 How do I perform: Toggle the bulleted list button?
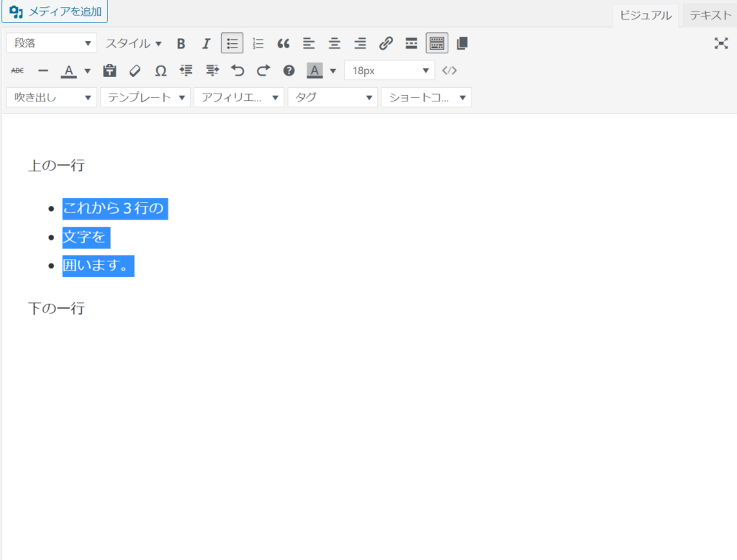click(232, 44)
